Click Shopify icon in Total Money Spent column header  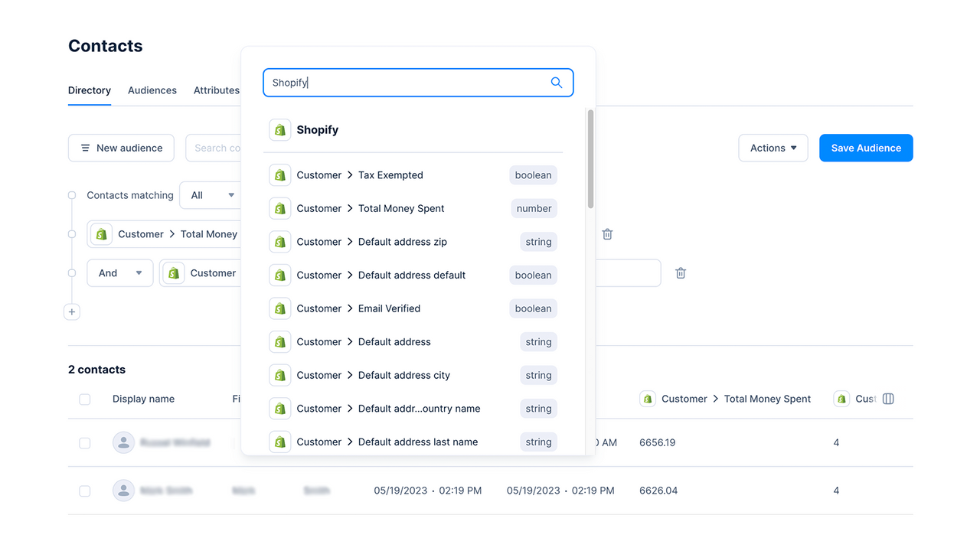648,399
